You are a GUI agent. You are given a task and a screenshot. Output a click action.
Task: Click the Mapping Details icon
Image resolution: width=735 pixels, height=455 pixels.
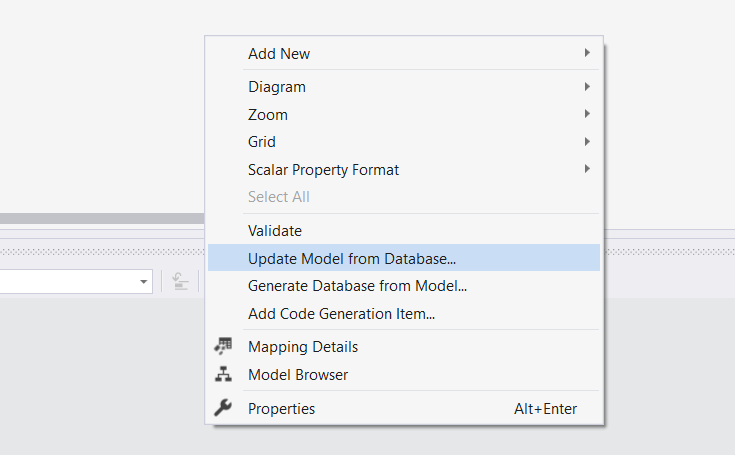click(223, 346)
